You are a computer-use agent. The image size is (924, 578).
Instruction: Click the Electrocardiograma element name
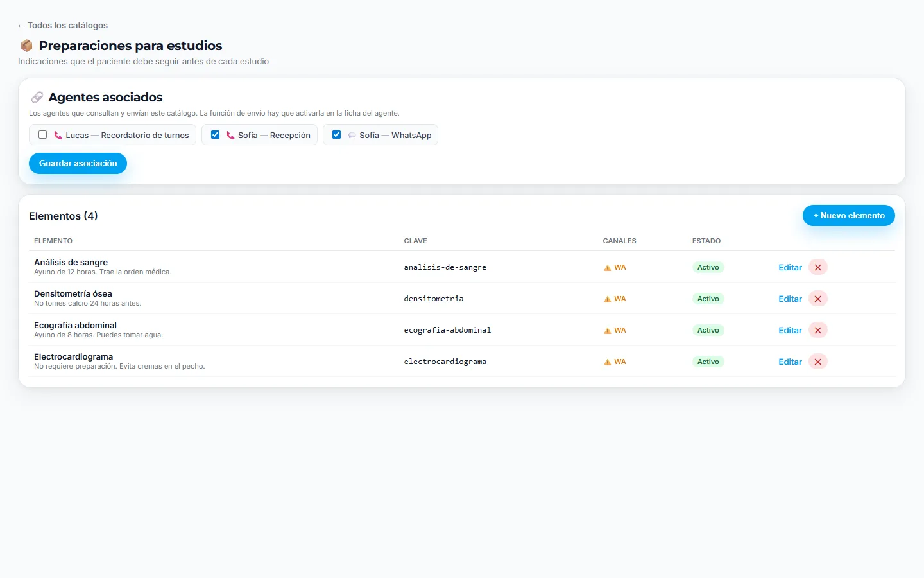coord(73,356)
